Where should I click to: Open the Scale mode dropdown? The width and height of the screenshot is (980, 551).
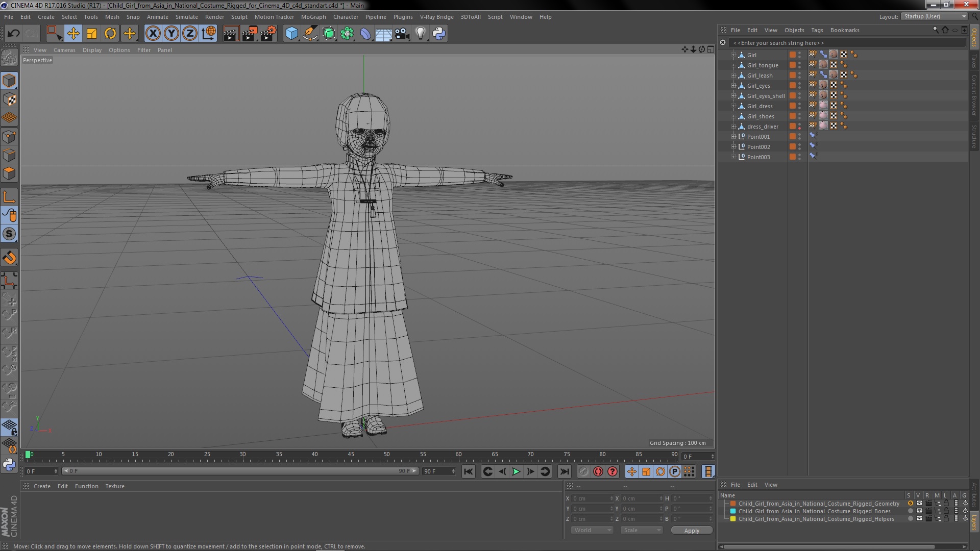[x=642, y=530]
